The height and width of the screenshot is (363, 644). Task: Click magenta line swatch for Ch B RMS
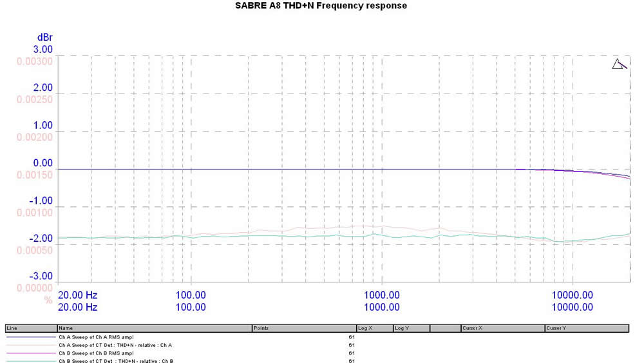[31, 353]
